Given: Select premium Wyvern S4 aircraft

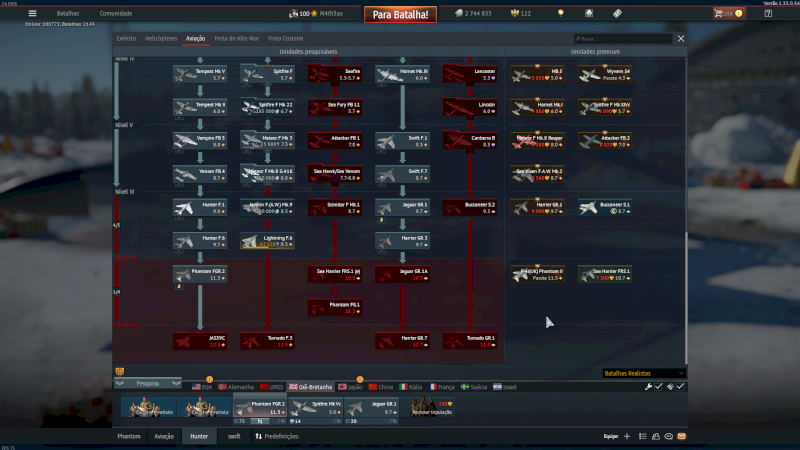Looking at the screenshot, I should 606,74.
